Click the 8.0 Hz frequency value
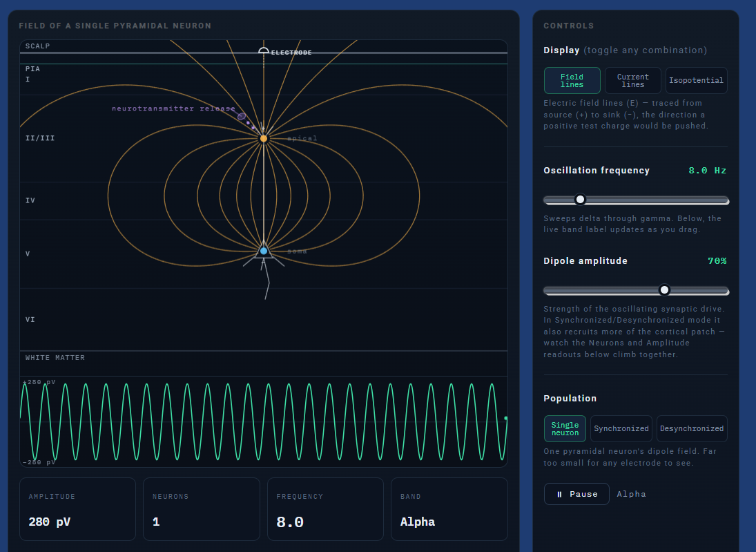Viewport: 756px width, 552px height. pyautogui.click(x=707, y=171)
